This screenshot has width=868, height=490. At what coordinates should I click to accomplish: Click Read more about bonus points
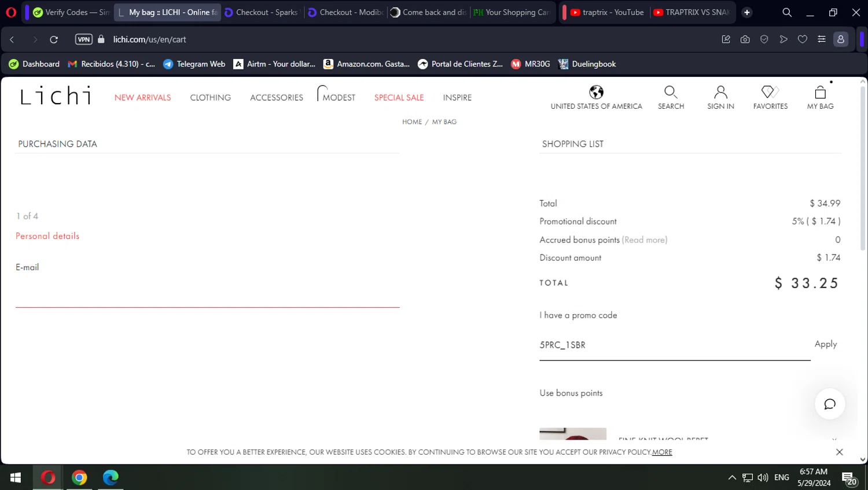(x=645, y=240)
